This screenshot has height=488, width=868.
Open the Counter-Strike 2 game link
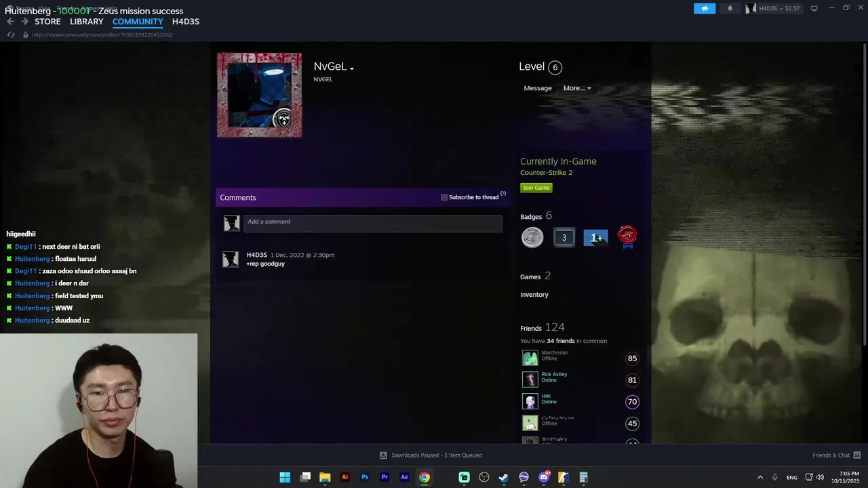547,173
